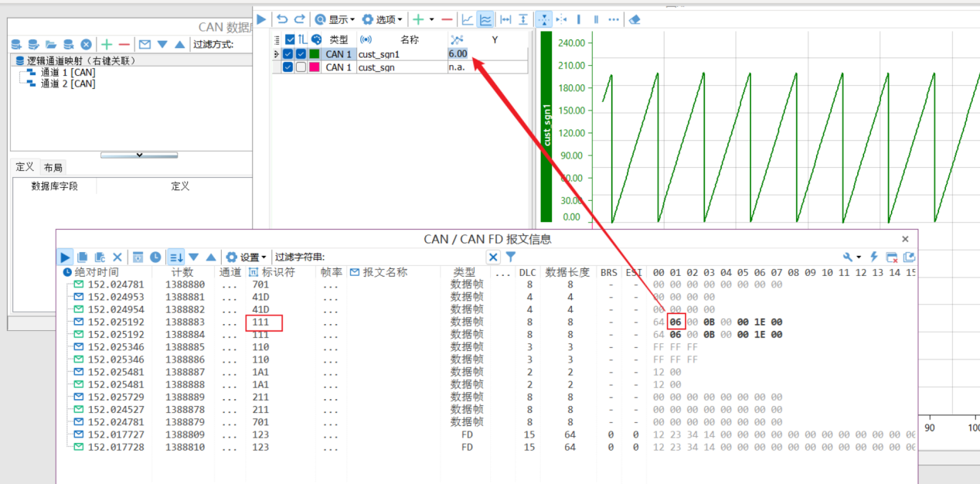Screen dimensions: 980x484
Task: Uncheck first checkbox of cust_sgn1 row
Action: (288, 54)
